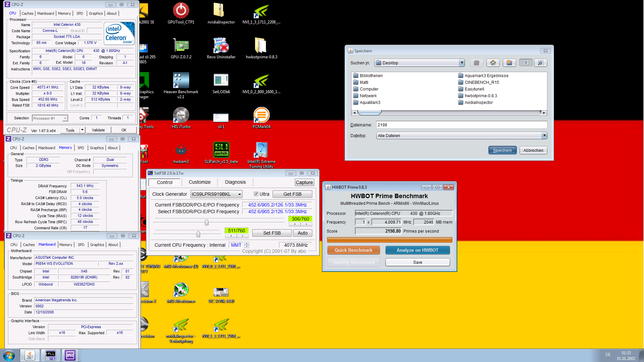Open the Processor #1 selection dropdown in CPU-Z
The image size is (644, 362).
point(65,118)
